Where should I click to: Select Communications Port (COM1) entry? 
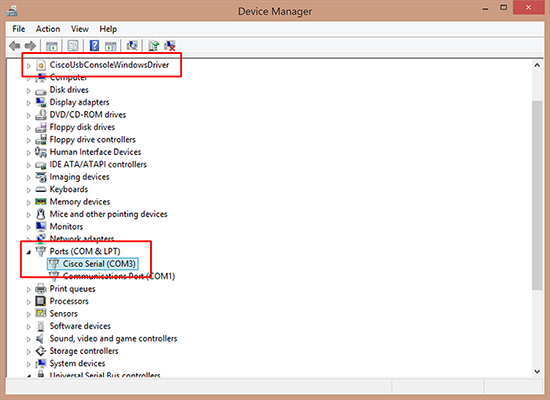[119, 276]
